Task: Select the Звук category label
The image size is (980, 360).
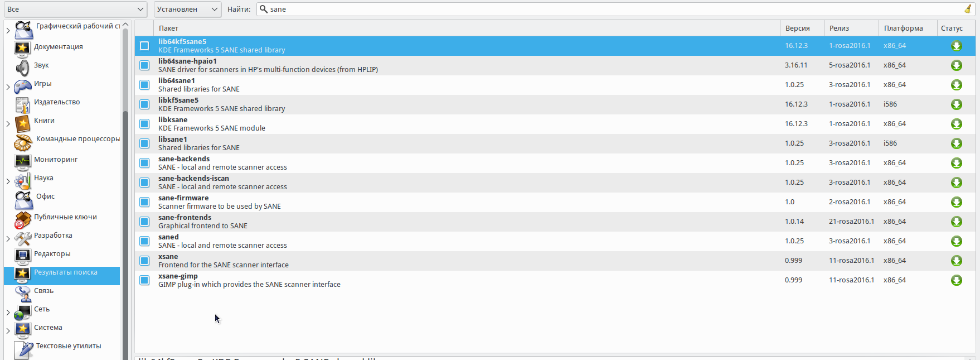Action: (x=41, y=65)
